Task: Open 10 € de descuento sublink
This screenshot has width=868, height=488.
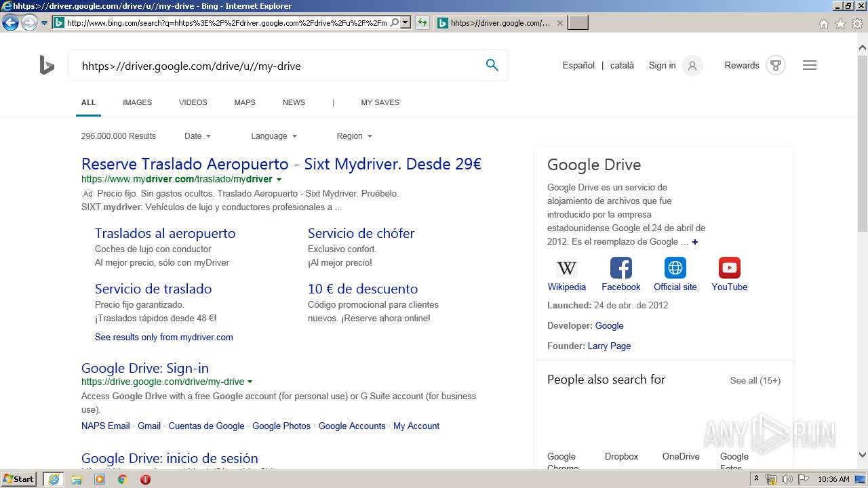Action: click(x=363, y=289)
